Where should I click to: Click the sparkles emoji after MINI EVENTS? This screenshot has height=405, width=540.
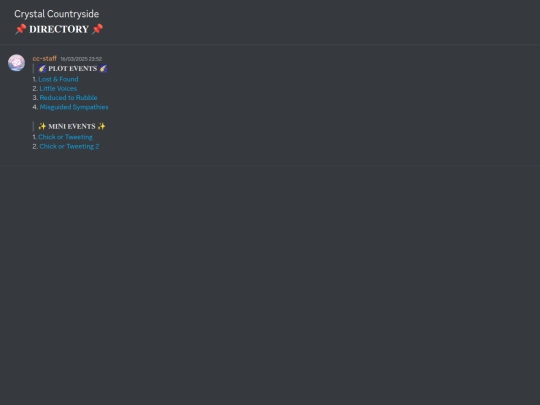pos(101,126)
